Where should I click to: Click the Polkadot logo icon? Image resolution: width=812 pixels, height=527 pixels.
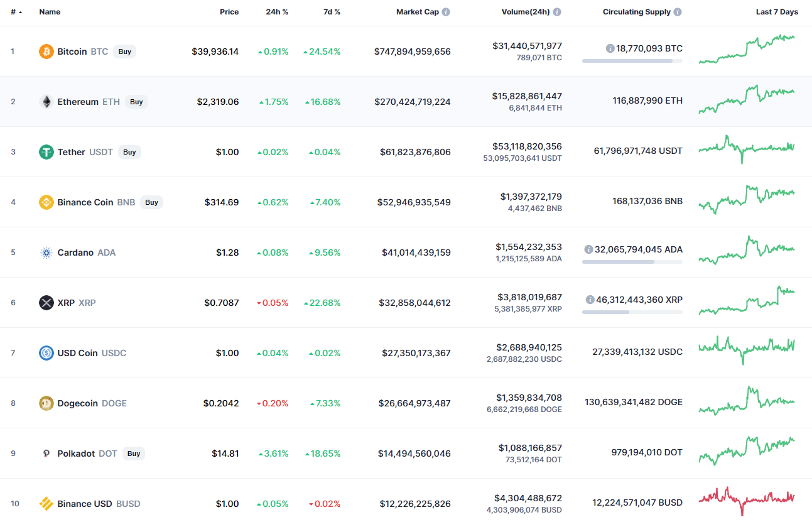click(46, 454)
